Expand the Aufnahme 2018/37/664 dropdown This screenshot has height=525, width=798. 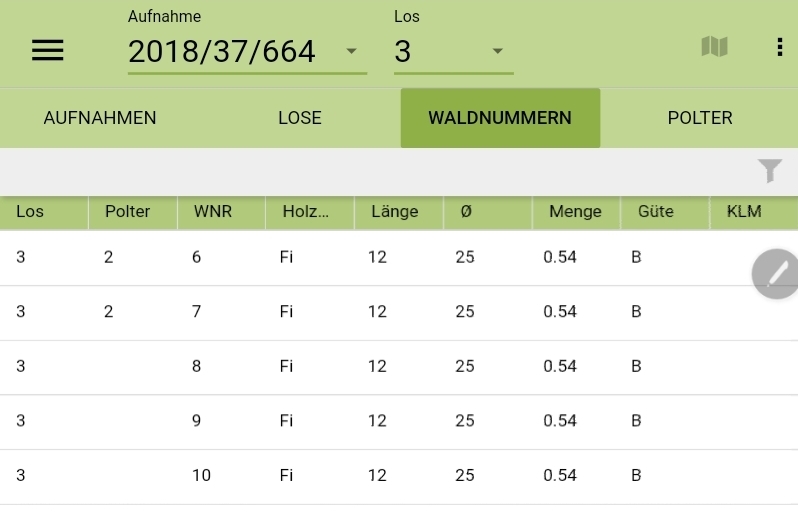point(247,52)
